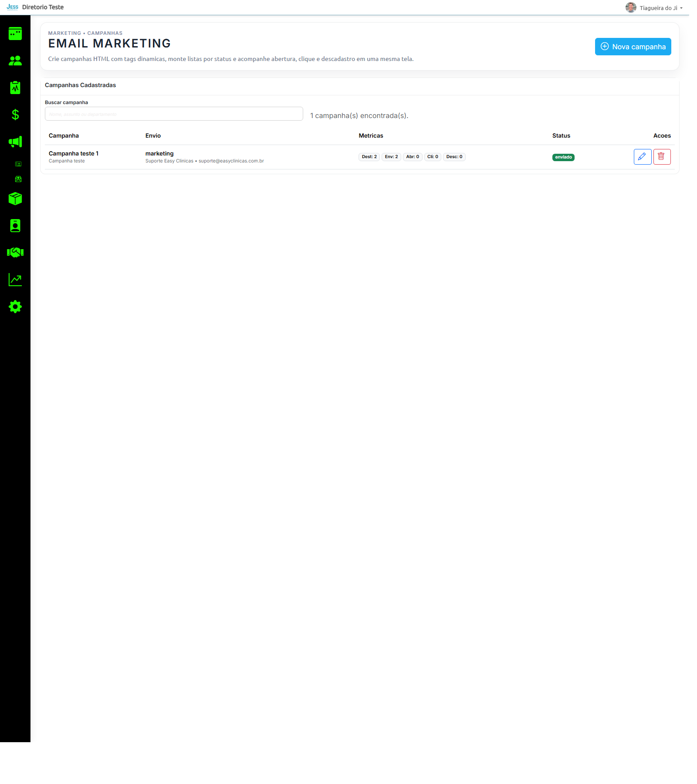Viewport: 697px width, 784px height.
Task: Open the settings gear icon
Action: 15,307
